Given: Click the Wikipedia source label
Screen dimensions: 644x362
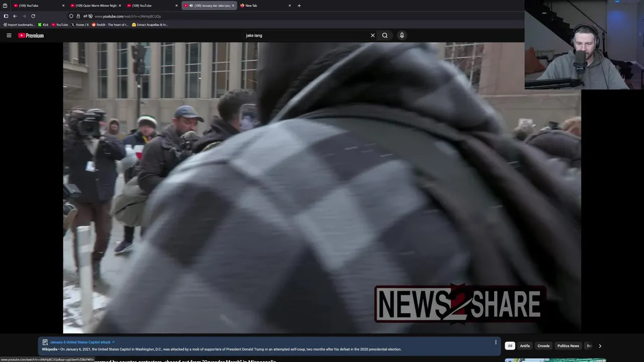Looking at the screenshot, I should (49, 349).
